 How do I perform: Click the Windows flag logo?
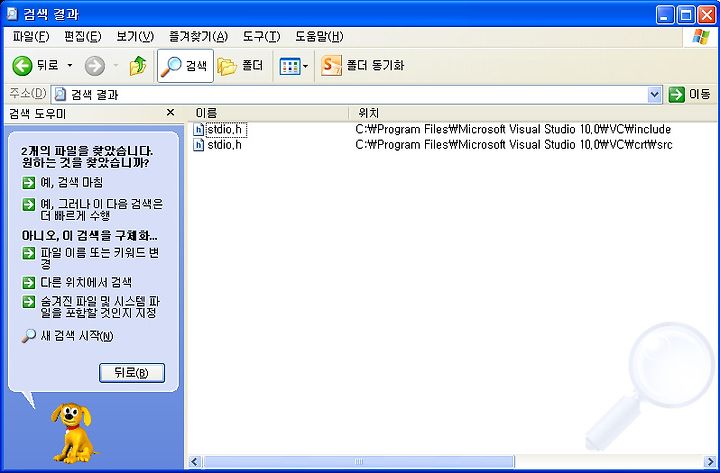700,37
